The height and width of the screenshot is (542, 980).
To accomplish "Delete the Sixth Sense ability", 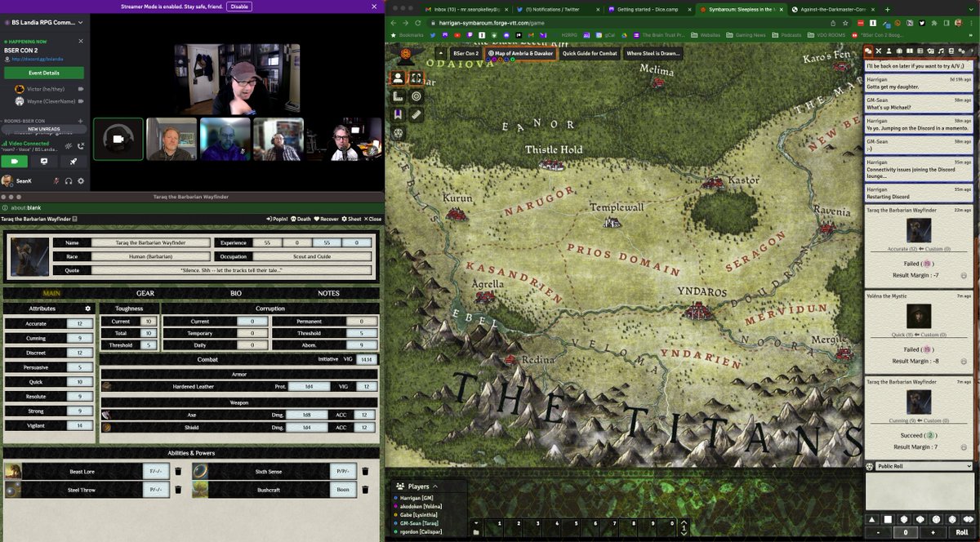I will point(365,471).
